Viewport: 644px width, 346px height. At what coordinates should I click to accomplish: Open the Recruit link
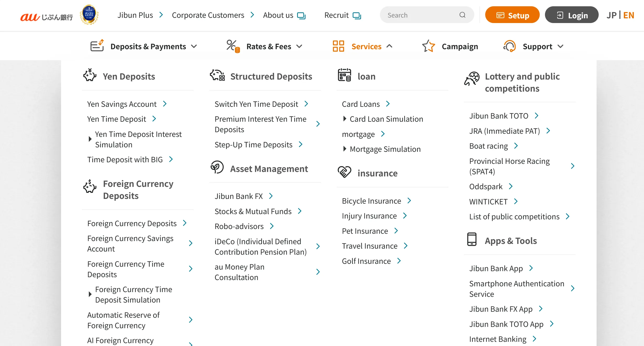pos(336,15)
